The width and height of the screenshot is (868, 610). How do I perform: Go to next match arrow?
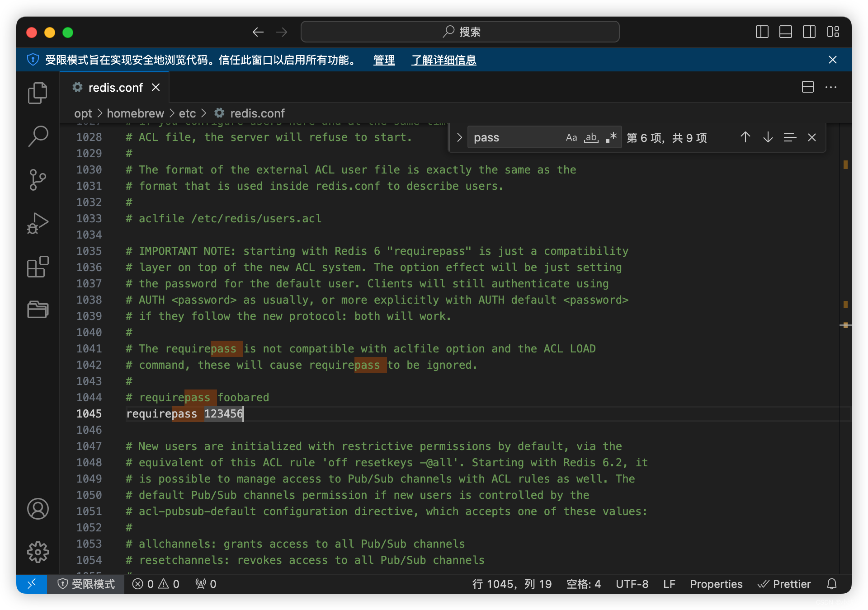[x=768, y=137]
